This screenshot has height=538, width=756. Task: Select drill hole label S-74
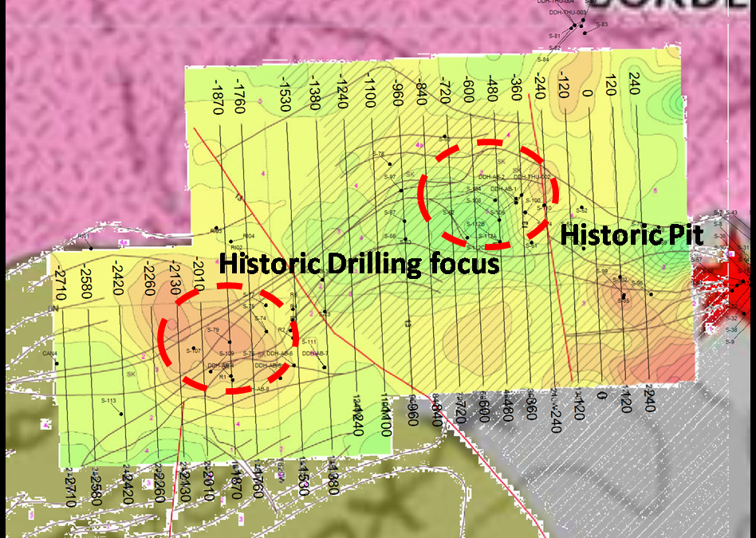point(260,319)
